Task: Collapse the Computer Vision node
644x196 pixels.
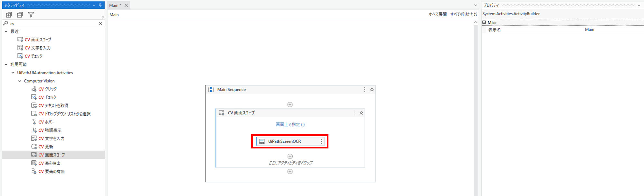Action: click(x=20, y=81)
